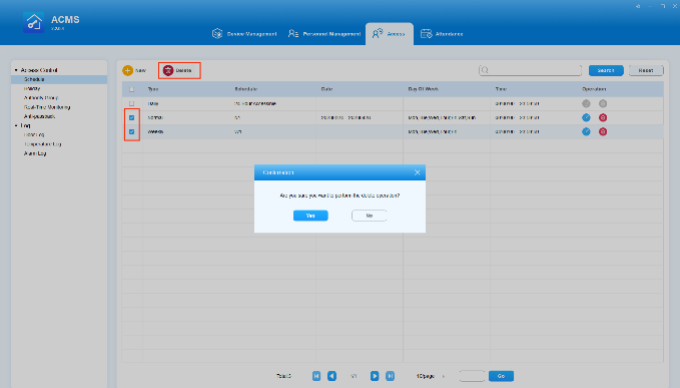
Task: Check the first row's unchecked checkbox
Action: coord(132,104)
